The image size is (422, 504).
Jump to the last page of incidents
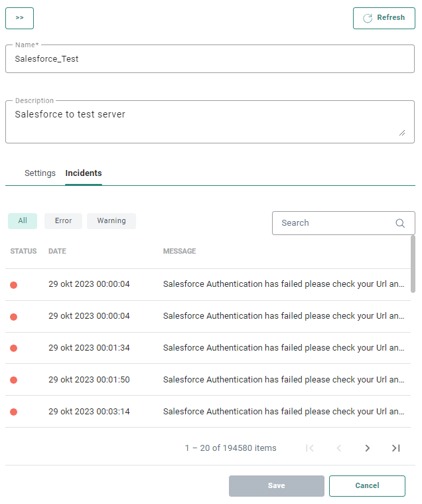396,448
